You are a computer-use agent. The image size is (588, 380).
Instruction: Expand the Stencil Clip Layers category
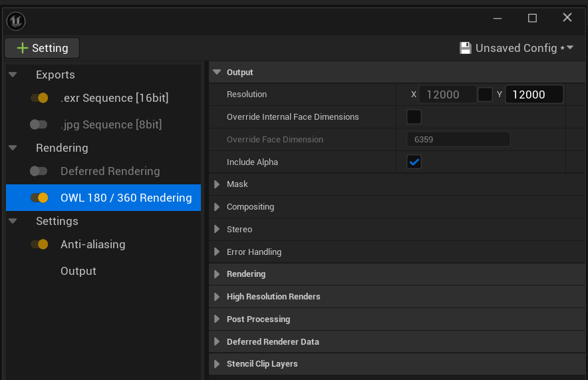(217, 364)
